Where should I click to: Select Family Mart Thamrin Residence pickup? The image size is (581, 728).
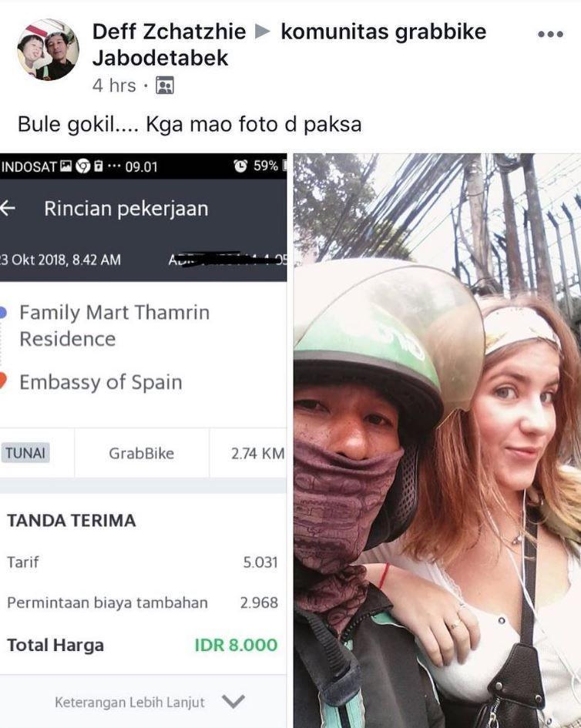coord(114,325)
